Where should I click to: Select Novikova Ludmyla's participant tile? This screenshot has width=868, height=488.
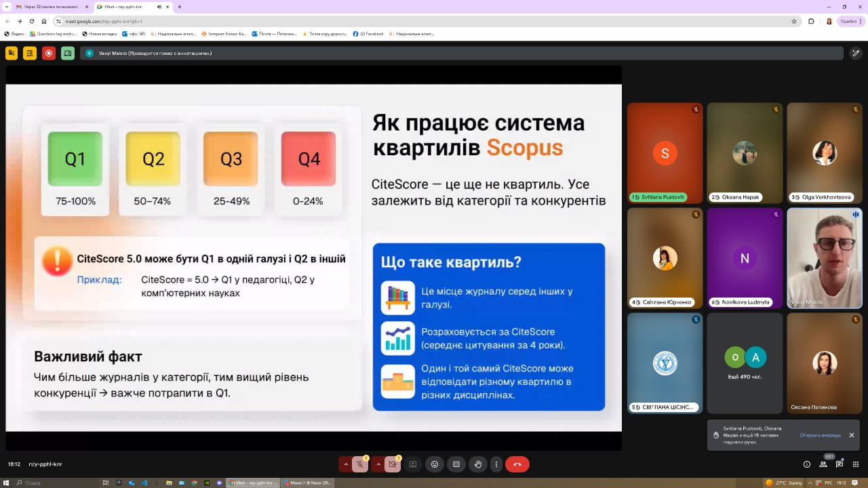[x=745, y=258]
